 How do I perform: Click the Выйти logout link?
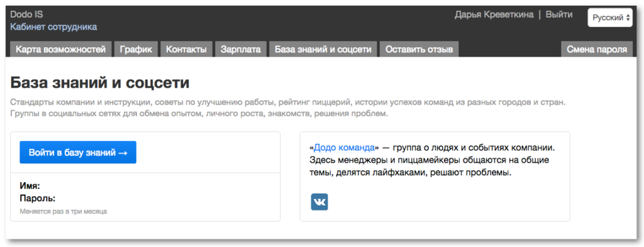(x=559, y=15)
